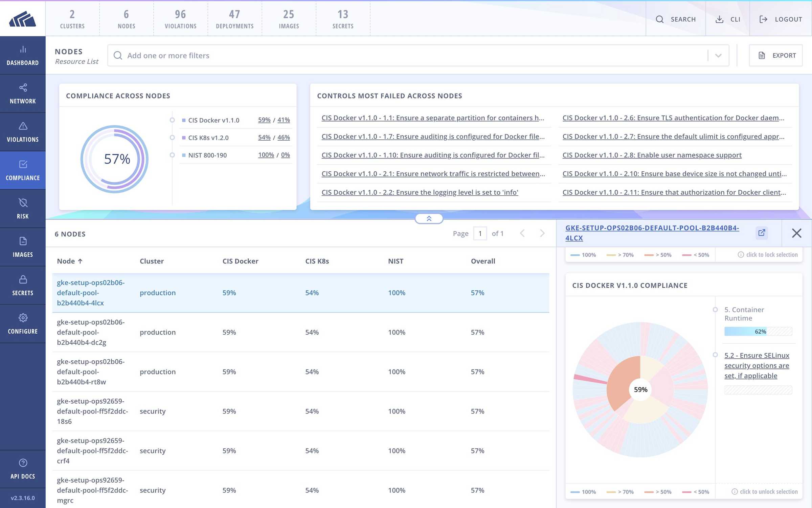Open CIS K8s 46% failing link
The height and width of the screenshot is (508, 812).
(284, 137)
